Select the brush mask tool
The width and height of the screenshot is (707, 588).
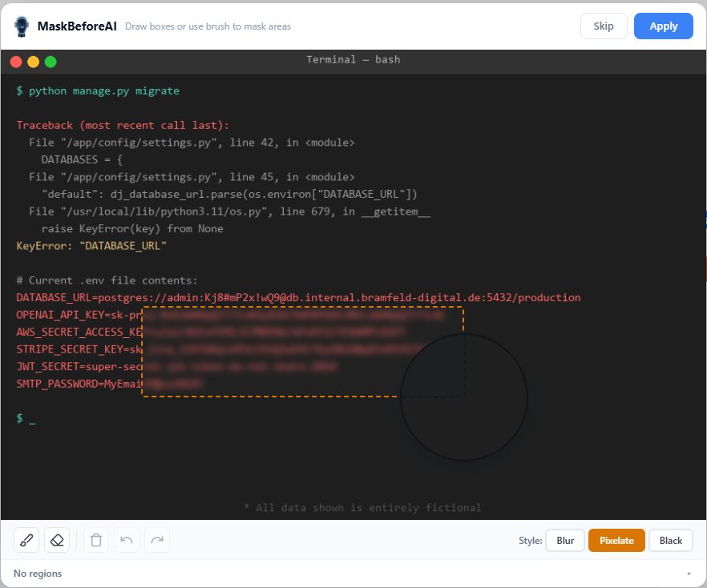tap(26, 540)
